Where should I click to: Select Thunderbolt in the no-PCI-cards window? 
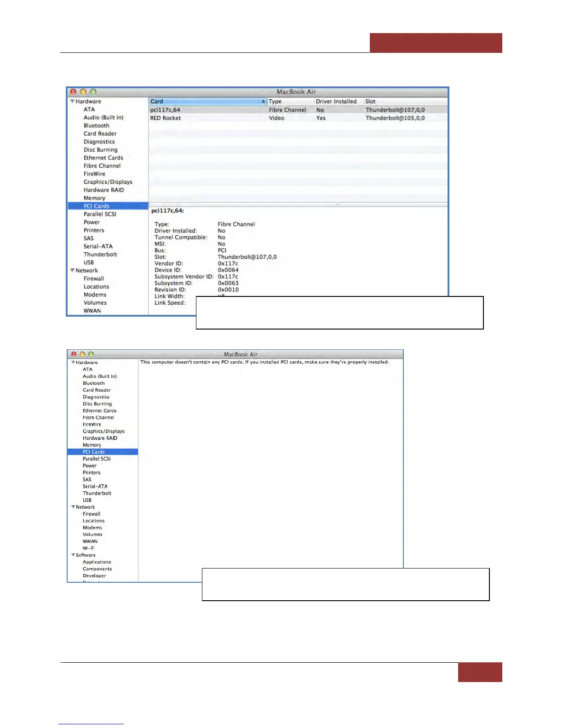pos(97,493)
